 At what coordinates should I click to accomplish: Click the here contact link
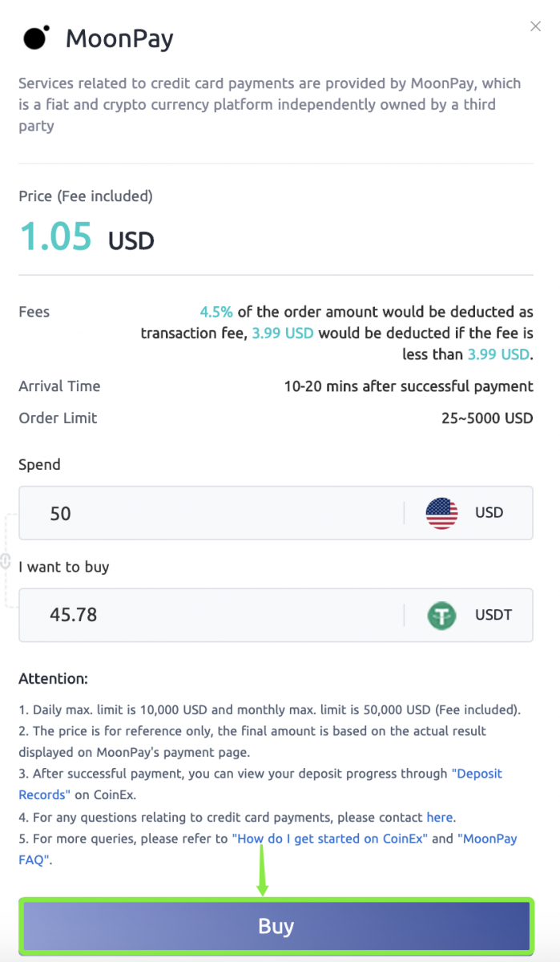point(438,817)
